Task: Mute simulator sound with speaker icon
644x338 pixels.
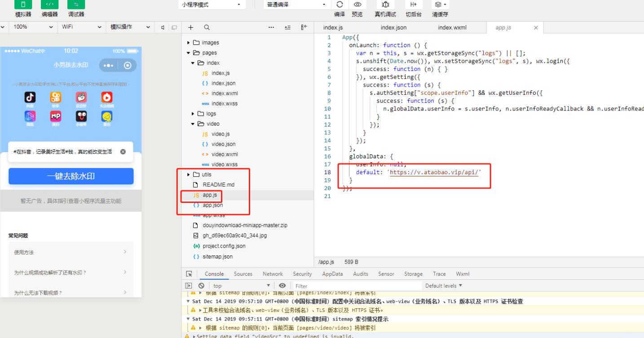Action: click(x=163, y=27)
